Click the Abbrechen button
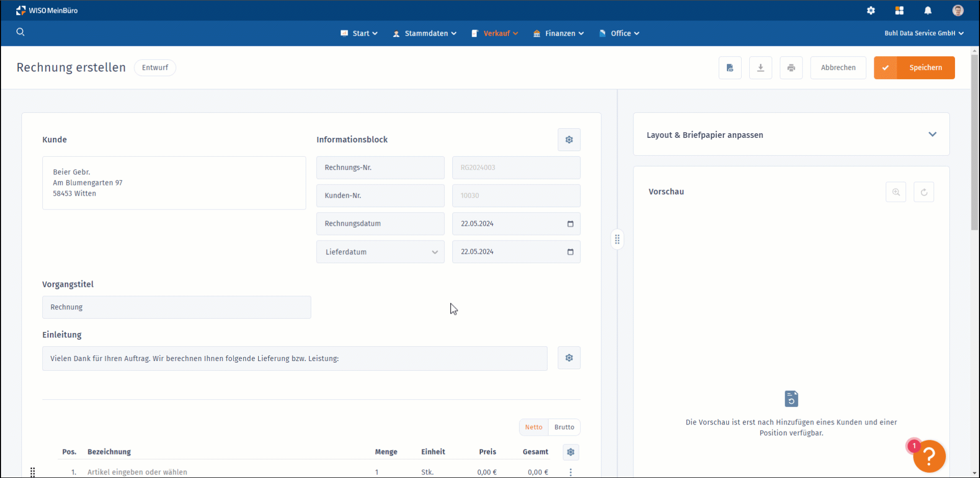 pyautogui.click(x=838, y=68)
